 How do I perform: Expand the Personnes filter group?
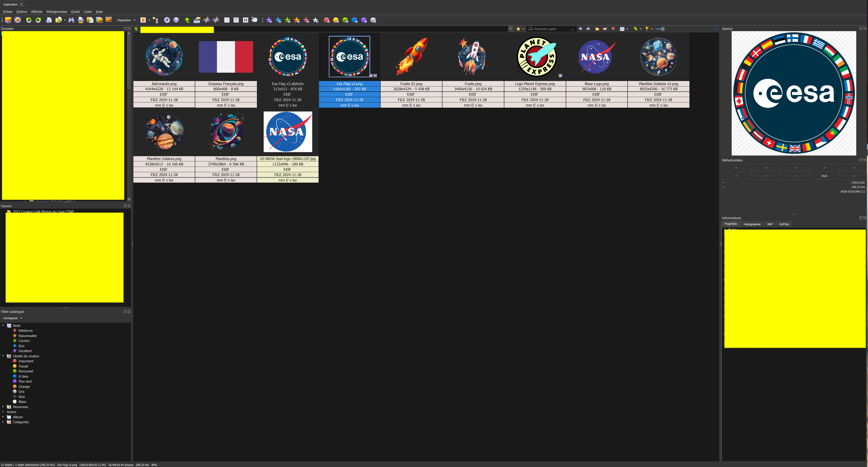pyautogui.click(x=3, y=407)
